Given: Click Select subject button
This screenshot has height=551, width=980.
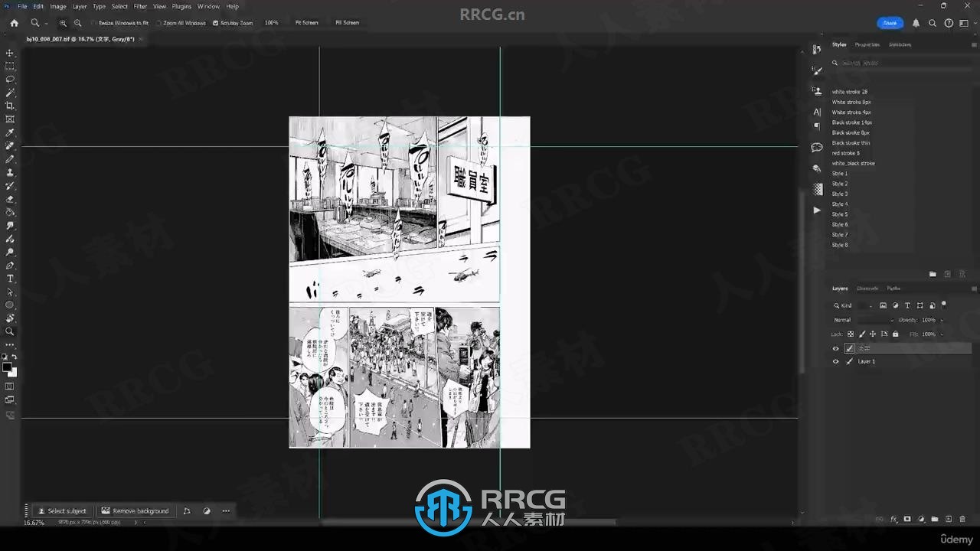Looking at the screenshot, I should (62, 510).
